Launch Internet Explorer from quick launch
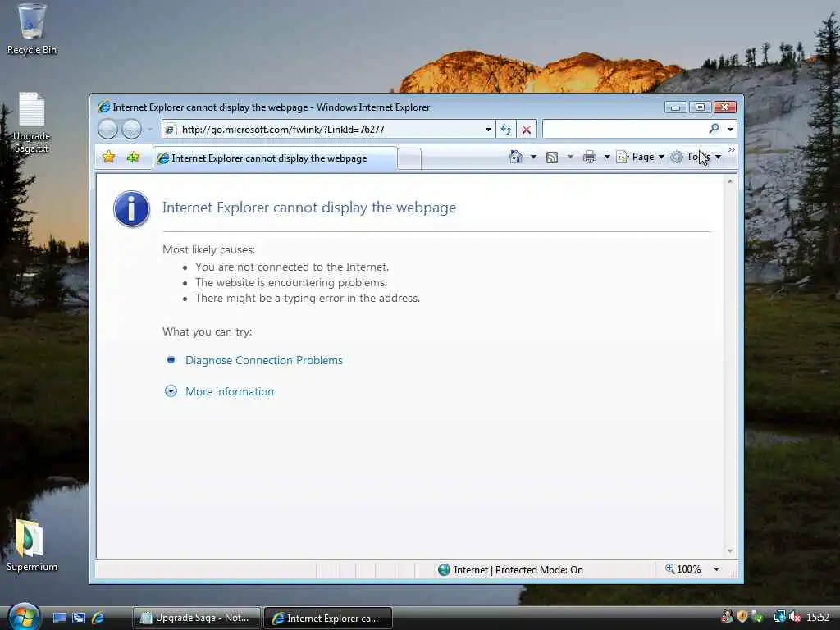The width and height of the screenshot is (840, 630). [98, 619]
